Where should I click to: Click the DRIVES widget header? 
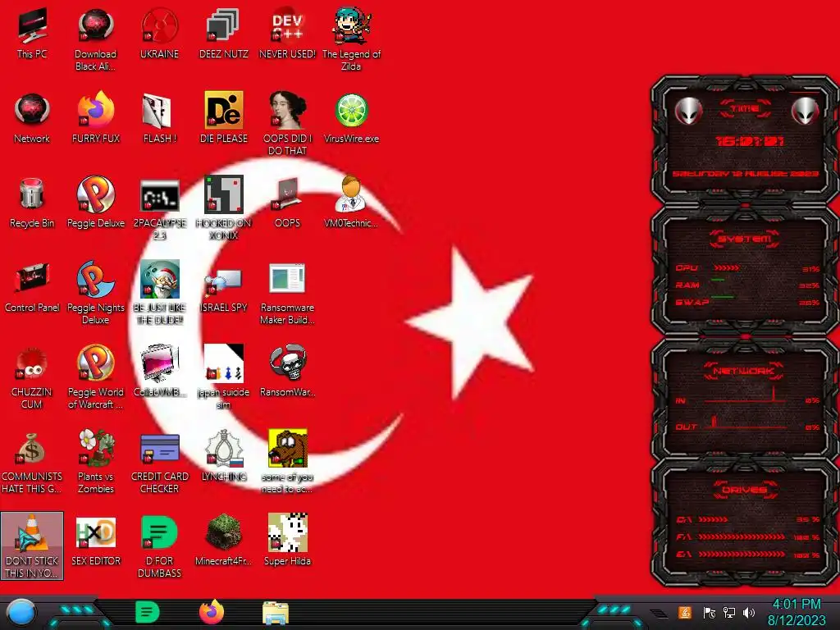[x=744, y=490]
